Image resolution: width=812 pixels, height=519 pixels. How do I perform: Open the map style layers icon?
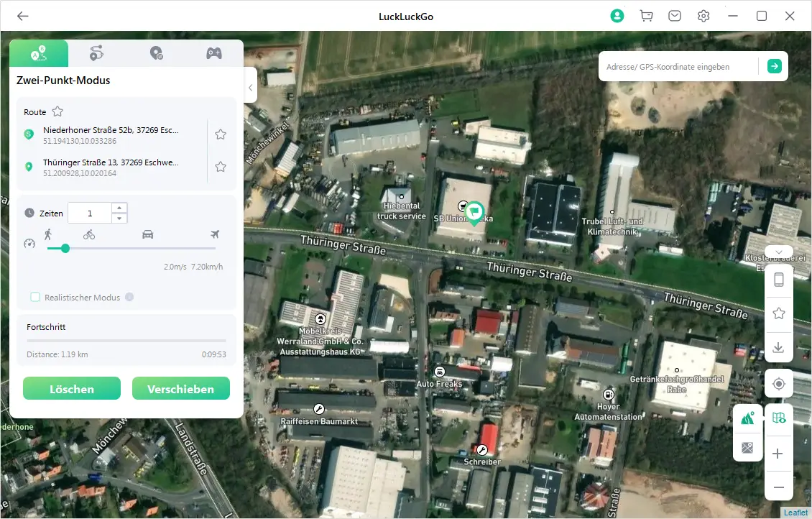click(x=779, y=418)
